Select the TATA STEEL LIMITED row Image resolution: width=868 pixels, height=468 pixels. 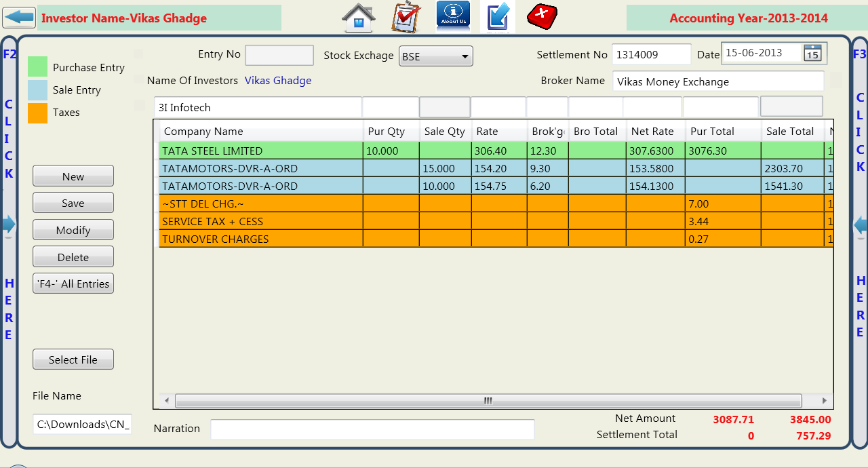[x=261, y=151]
